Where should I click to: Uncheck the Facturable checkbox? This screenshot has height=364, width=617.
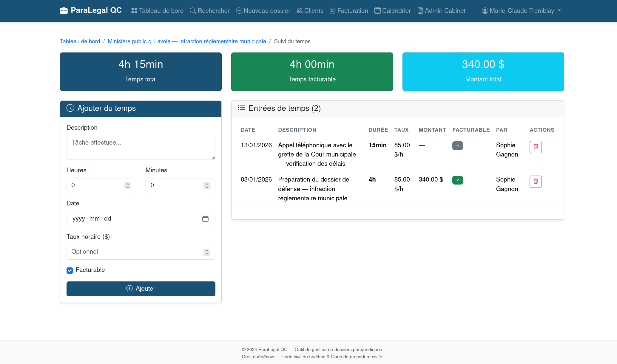(x=70, y=270)
